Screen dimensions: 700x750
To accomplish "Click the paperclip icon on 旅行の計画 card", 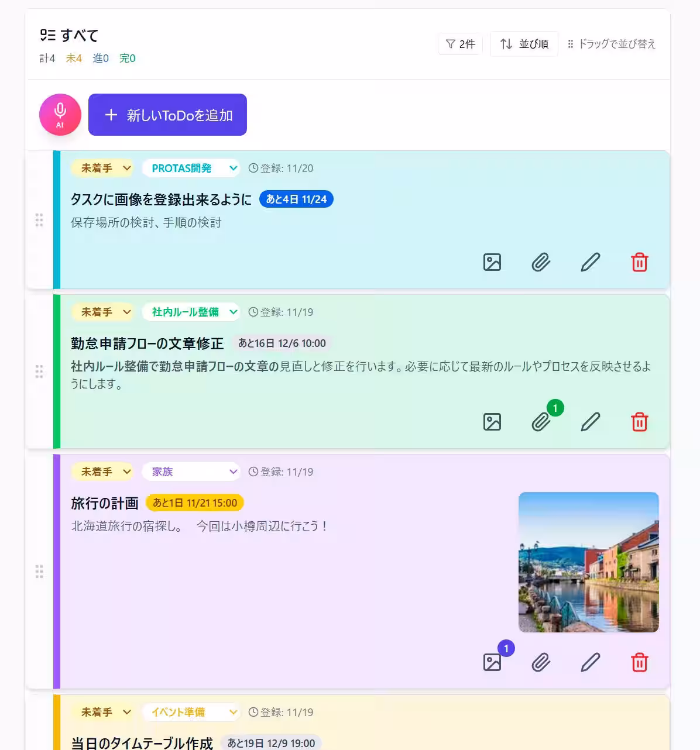I will click(x=541, y=663).
